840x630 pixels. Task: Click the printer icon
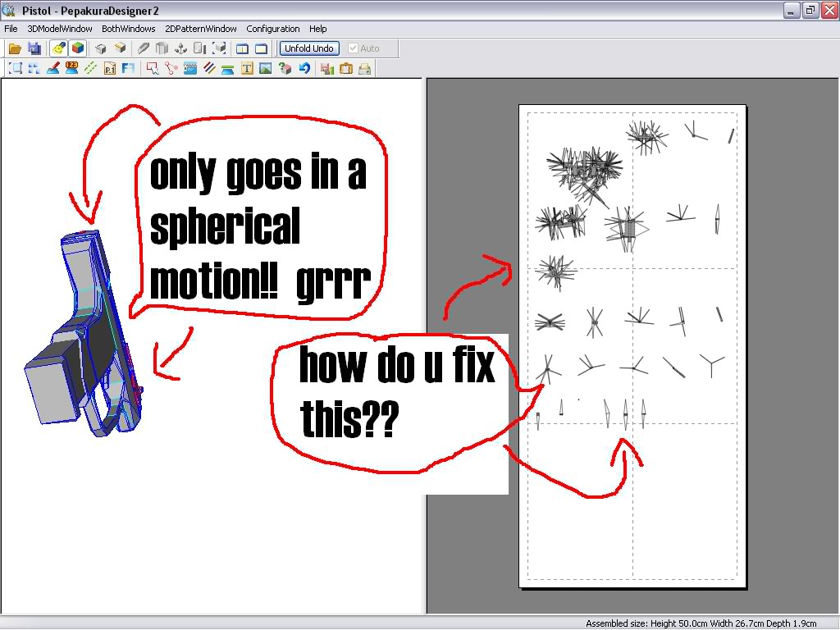[365, 69]
